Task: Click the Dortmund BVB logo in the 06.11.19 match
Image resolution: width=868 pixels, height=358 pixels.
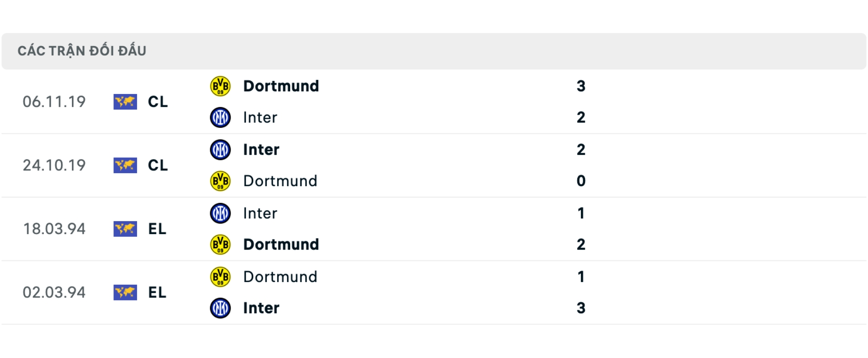Action: tap(220, 86)
